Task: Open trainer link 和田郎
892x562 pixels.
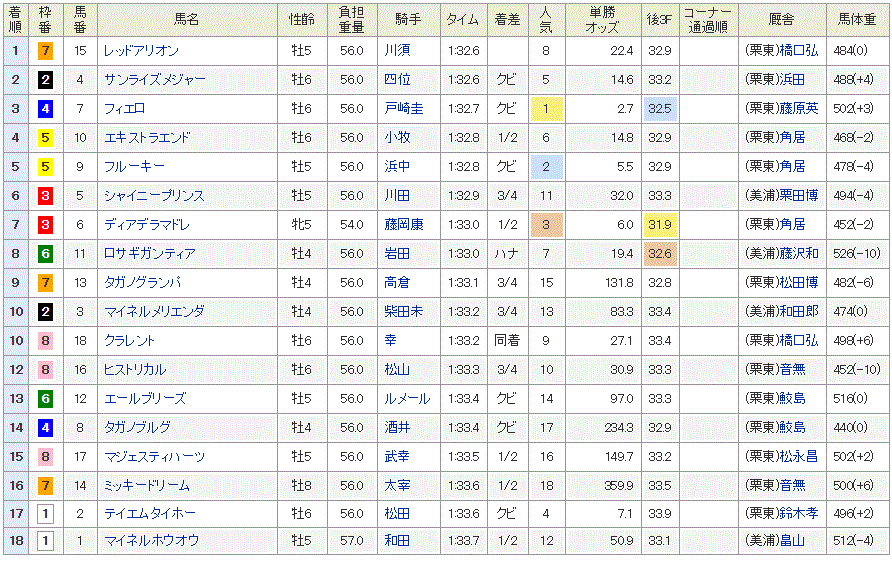Action: (x=798, y=312)
